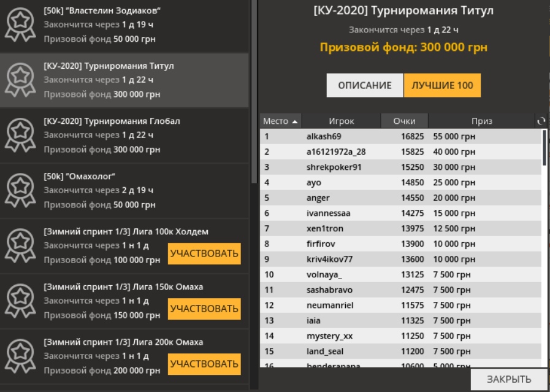Viewport: 550px width, 392px height.
Task: Click the badge icon for Лига 150к Омаха
Action: point(21,301)
